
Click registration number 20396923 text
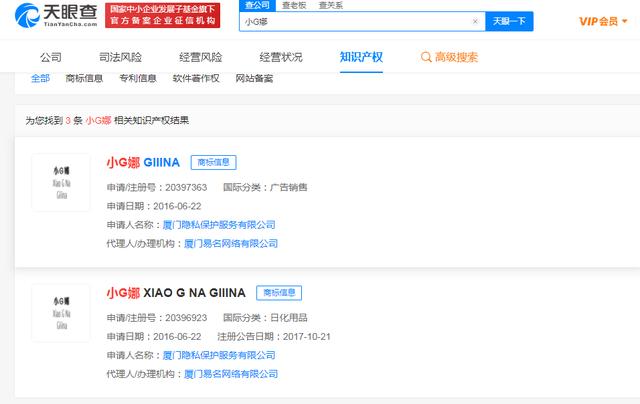tap(186, 318)
